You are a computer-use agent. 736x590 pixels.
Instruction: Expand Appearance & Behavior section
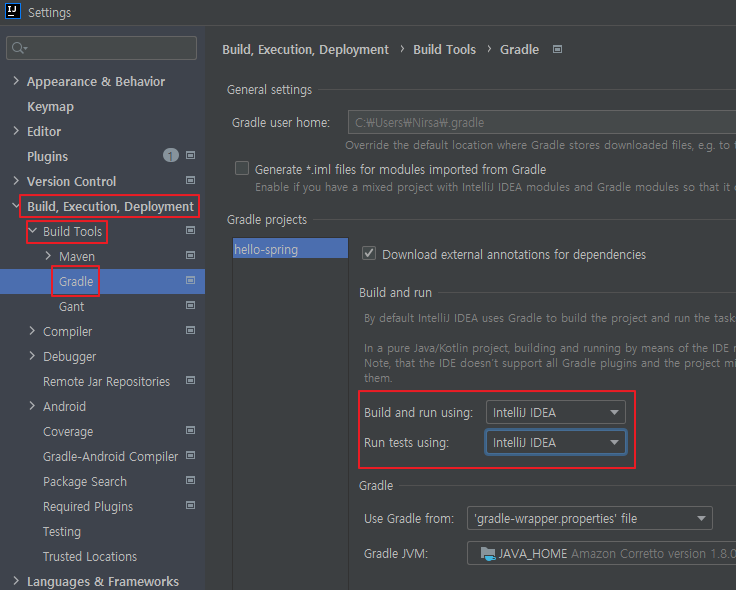pyautogui.click(x=16, y=81)
